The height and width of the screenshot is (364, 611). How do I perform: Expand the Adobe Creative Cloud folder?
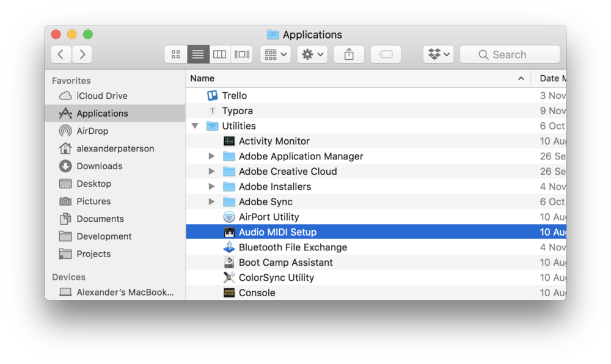(x=211, y=172)
